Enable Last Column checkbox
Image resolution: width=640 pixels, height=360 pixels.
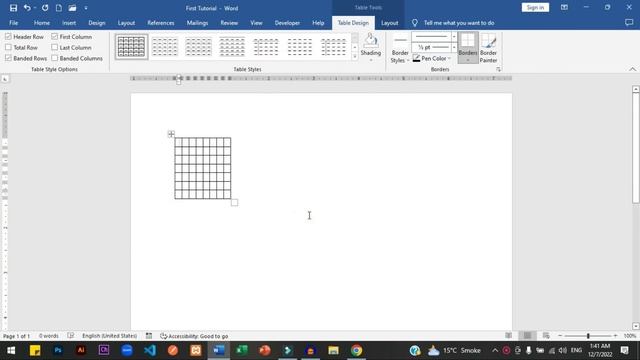[54, 47]
